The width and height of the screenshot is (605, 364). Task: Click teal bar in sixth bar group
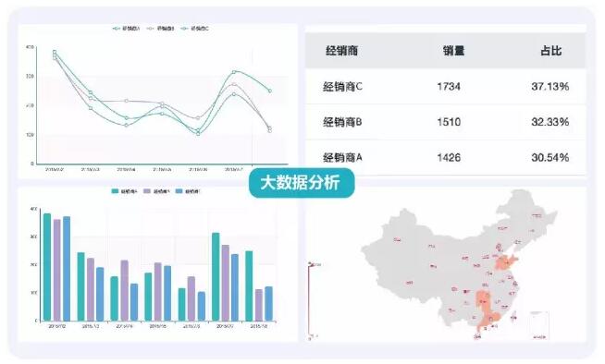click(216, 276)
